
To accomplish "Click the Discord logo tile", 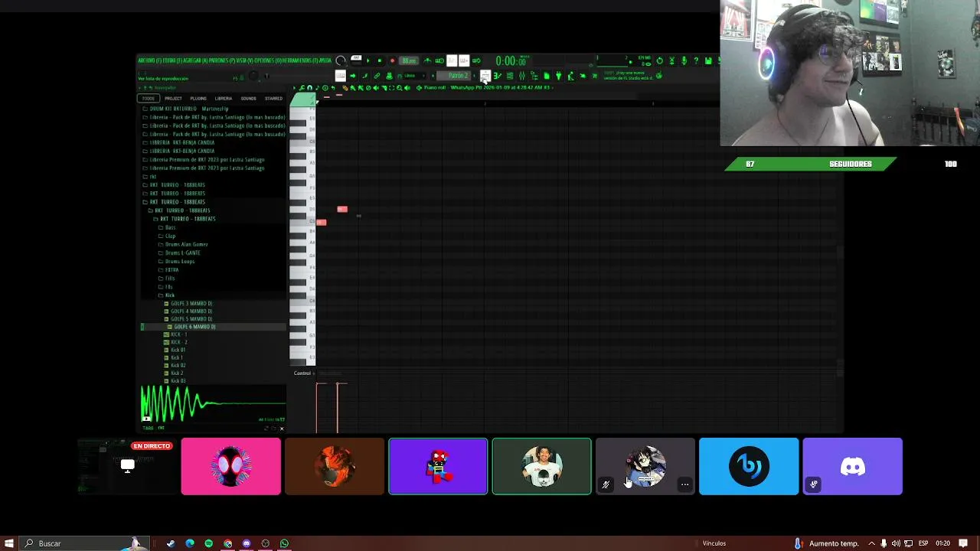I will 852,466.
